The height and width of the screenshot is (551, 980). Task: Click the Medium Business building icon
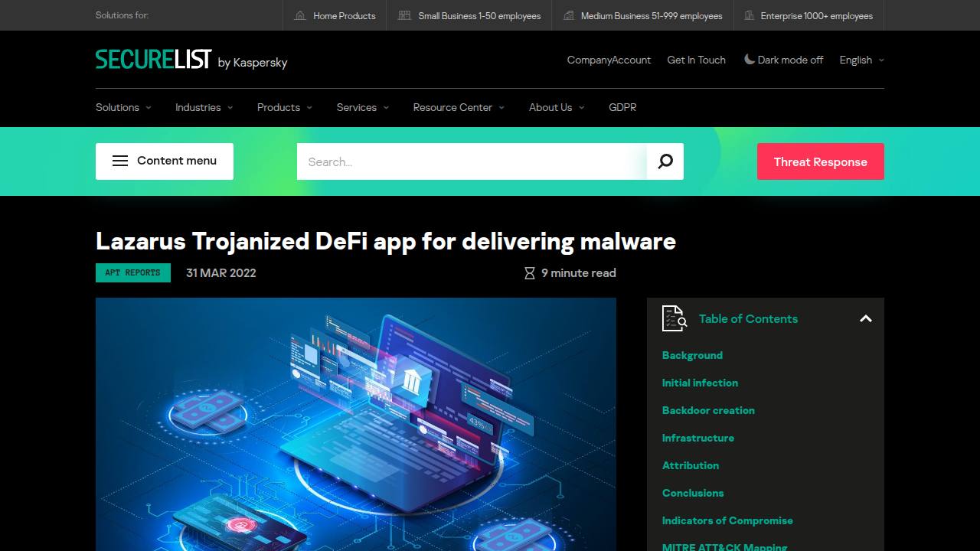coord(568,15)
